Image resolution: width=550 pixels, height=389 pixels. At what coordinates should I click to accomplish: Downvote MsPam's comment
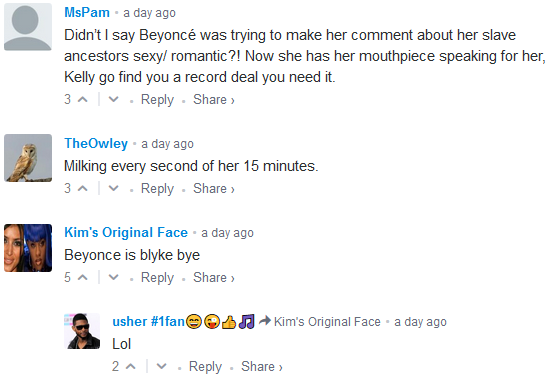(x=113, y=100)
